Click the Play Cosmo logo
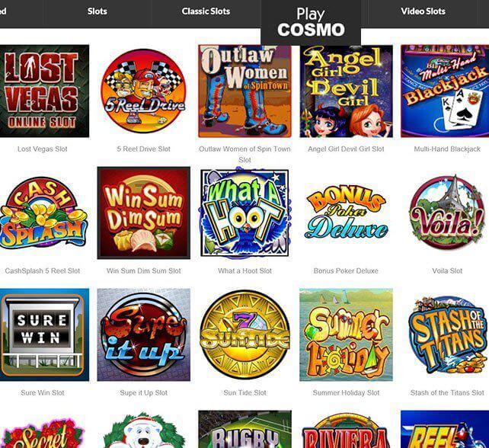This screenshot has height=448, width=489. tap(311, 22)
